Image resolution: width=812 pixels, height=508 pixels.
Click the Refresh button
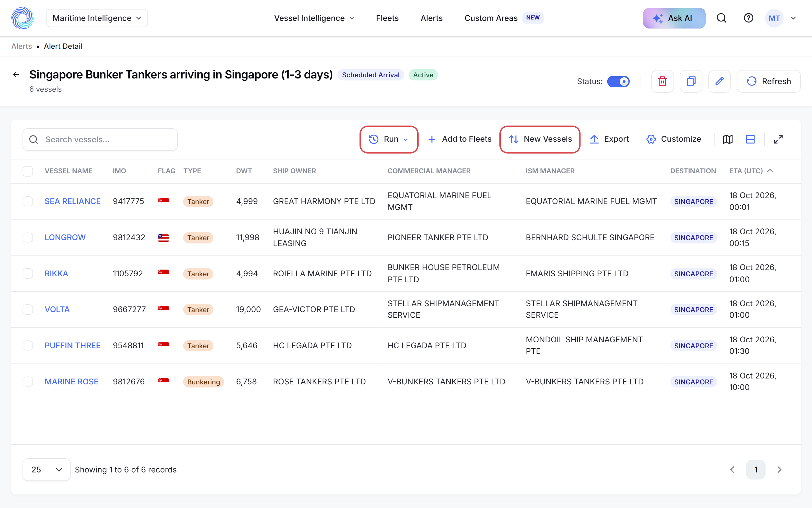pos(768,81)
